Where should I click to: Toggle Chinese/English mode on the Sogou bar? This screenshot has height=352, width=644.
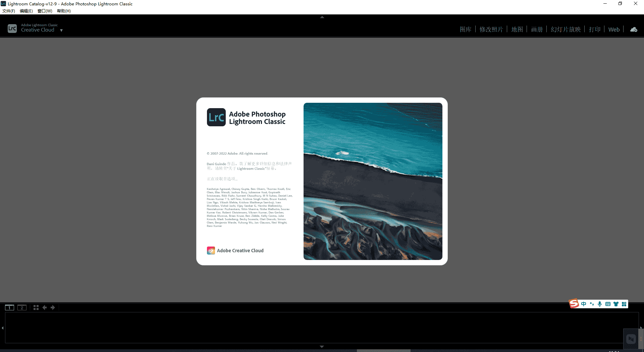pyautogui.click(x=584, y=304)
